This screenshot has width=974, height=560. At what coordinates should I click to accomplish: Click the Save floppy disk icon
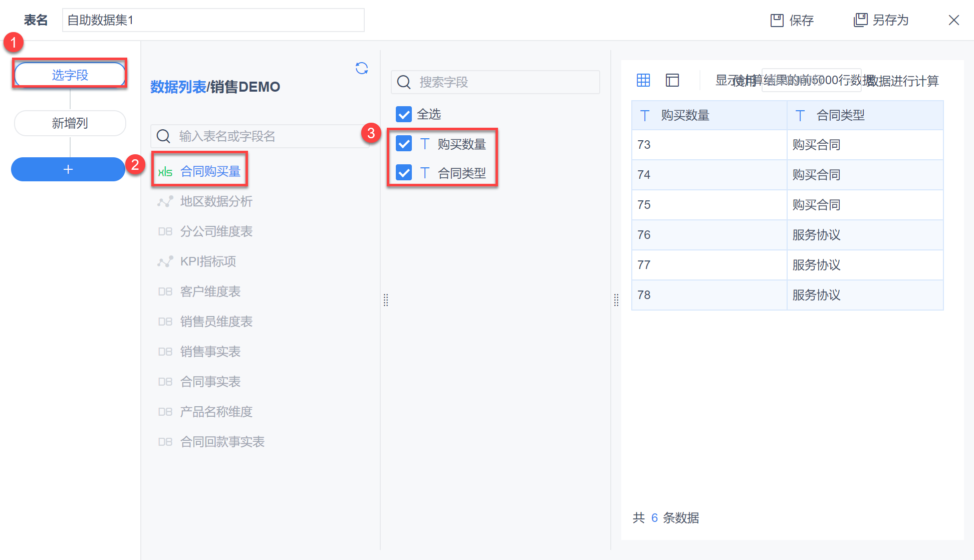[777, 20]
